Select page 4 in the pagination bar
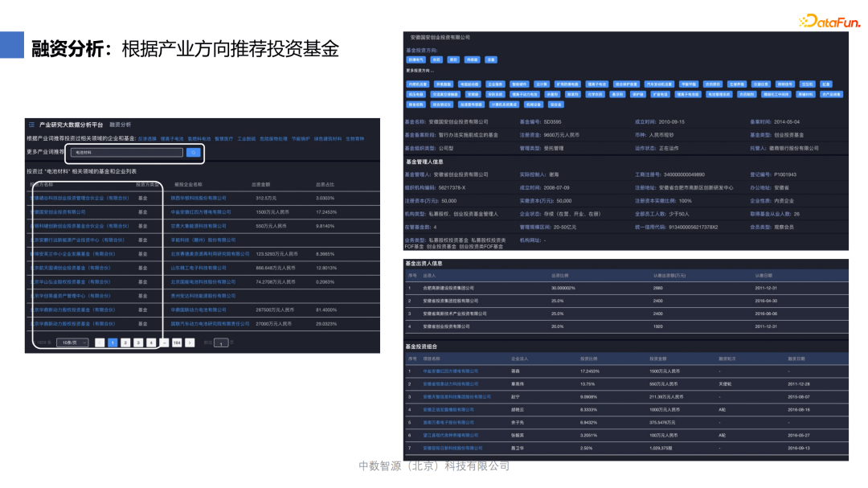Screen dimensions: 868x488 (x=149, y=342)
